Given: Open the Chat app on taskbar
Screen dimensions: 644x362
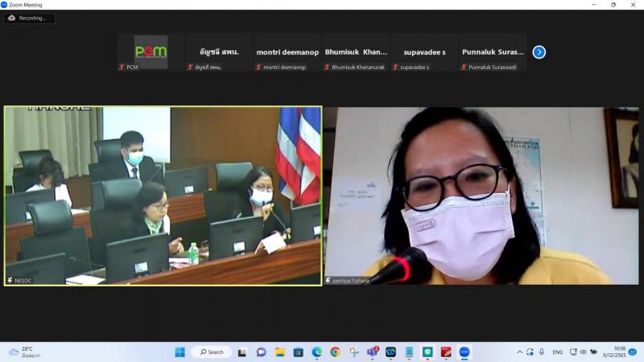Looking at the screenshot, I should [261, 352].
